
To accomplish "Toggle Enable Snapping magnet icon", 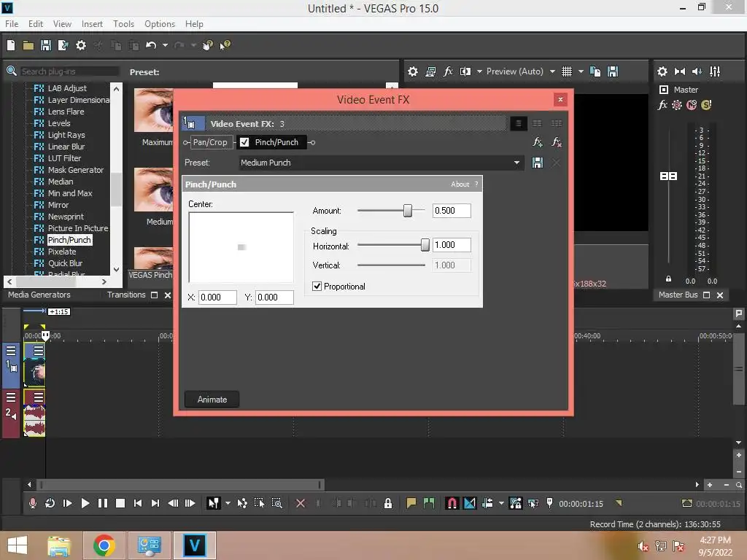I will point(452,503).
